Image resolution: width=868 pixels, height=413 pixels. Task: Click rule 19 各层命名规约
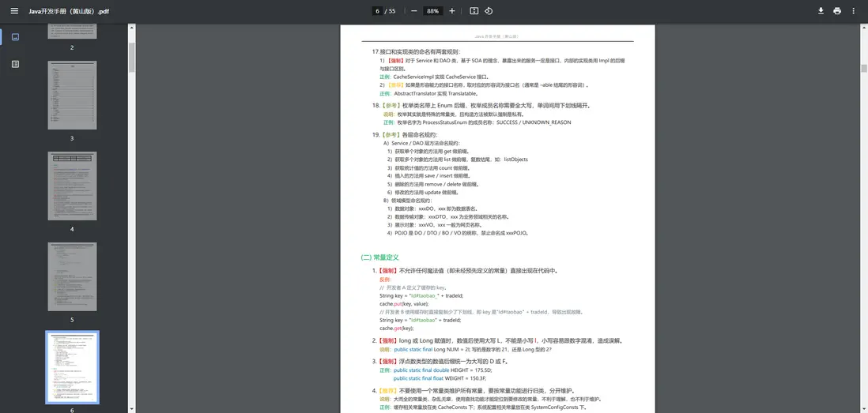(x=406, y=134)
